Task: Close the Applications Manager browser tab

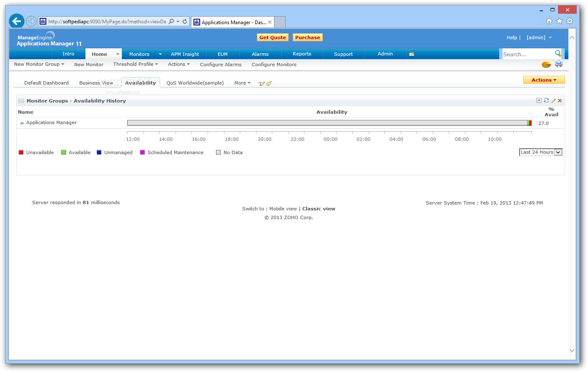Action: (x=270, y=22)
